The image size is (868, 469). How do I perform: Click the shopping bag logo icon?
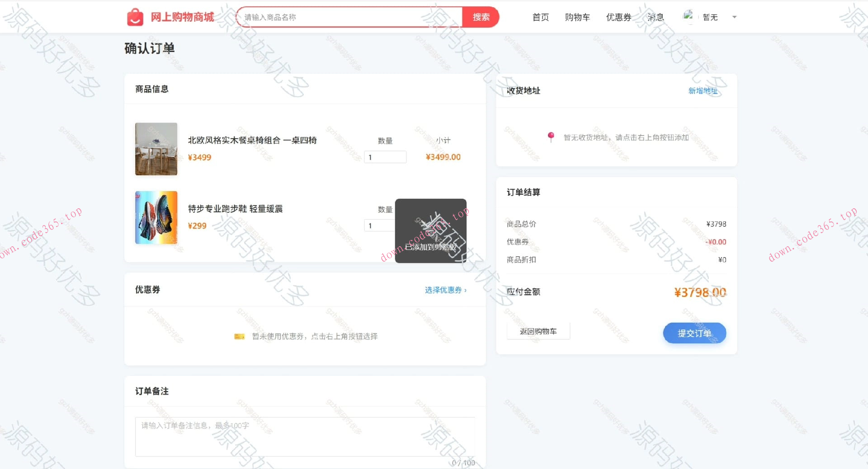136,16
